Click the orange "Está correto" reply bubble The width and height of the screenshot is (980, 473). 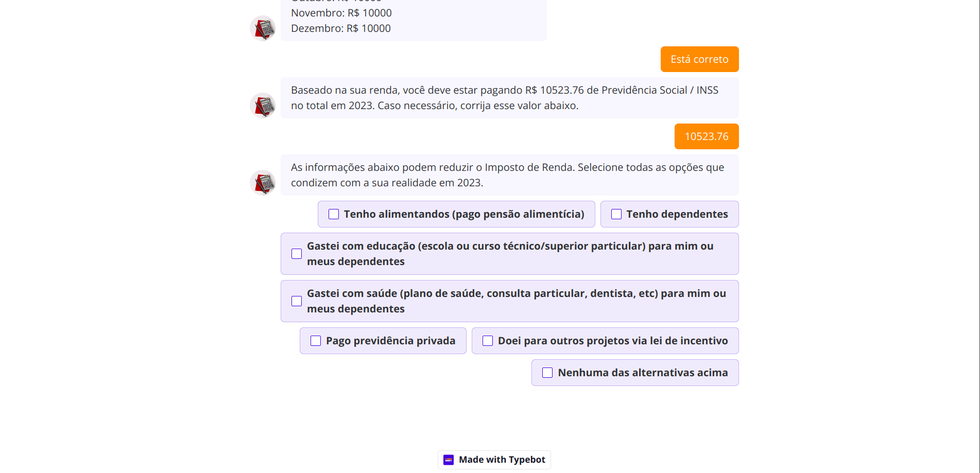pos(699,59)
